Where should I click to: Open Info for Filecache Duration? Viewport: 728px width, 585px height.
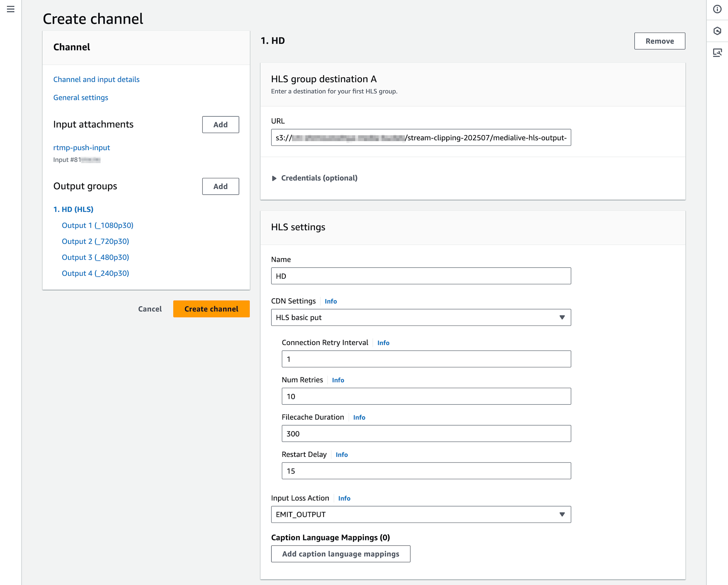[359, 417]
